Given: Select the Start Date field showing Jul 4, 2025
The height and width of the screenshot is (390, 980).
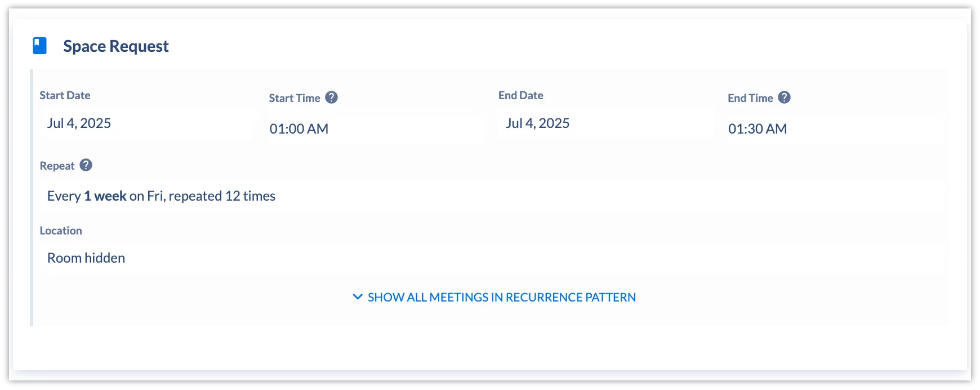Looking at the screenshot, I should click(148, 123).
